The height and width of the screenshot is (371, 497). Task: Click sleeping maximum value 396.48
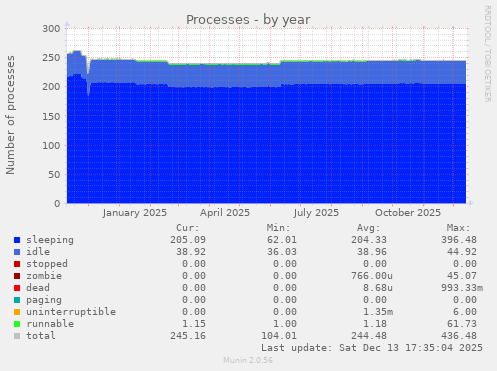459,240
